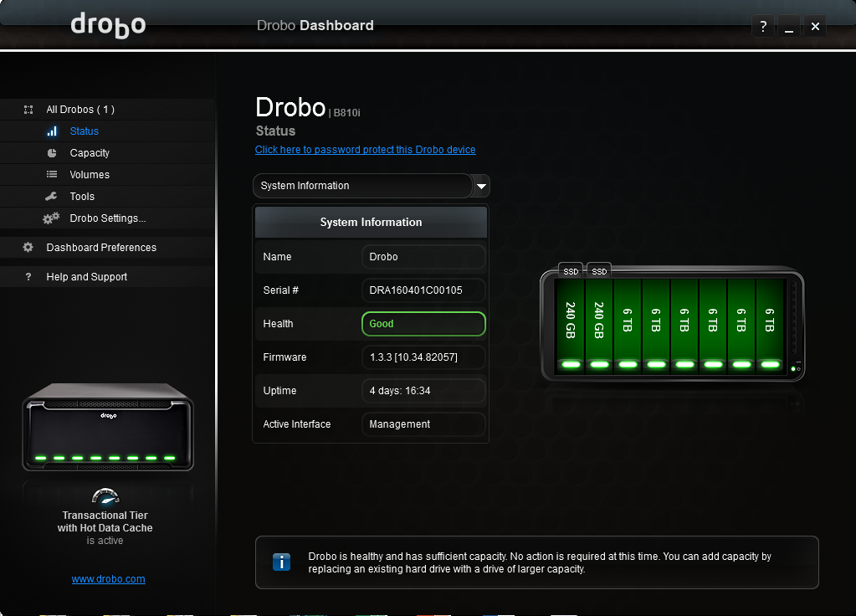Open the www.drobo.com link
This screenshot has width=856, height=616.
click(108, 579)
